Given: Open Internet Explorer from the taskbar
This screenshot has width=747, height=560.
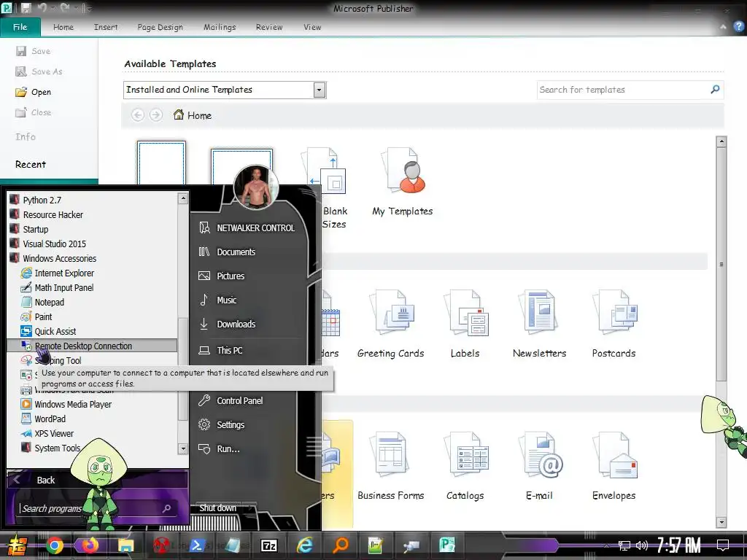Looking at the screenshot, I should tap(305, 545).
